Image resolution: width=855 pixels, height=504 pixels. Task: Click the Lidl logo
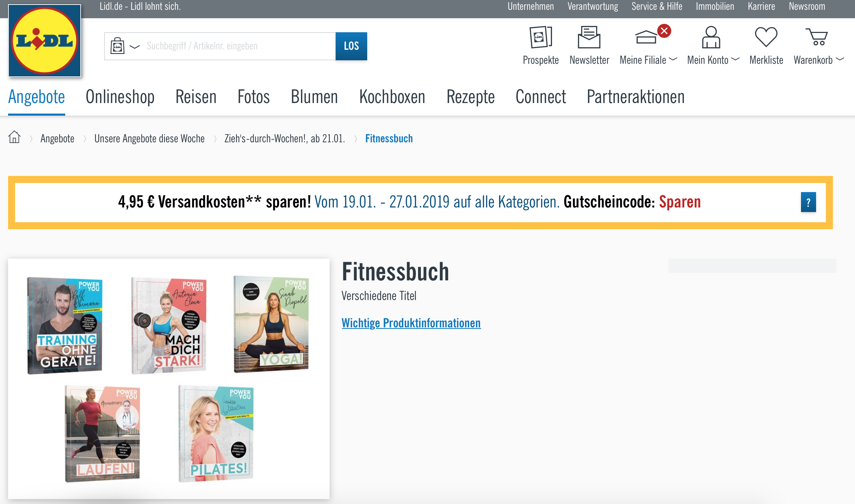point(45,41)
